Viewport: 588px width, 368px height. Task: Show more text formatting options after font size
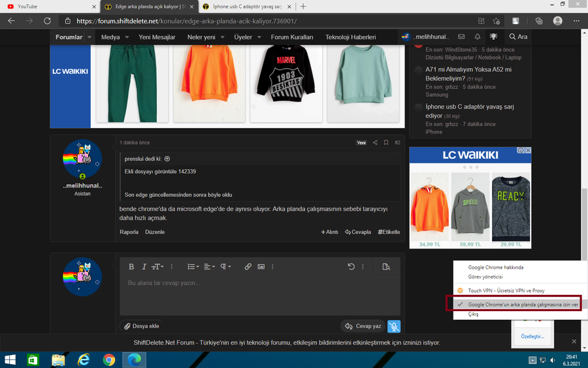(172, 267)
